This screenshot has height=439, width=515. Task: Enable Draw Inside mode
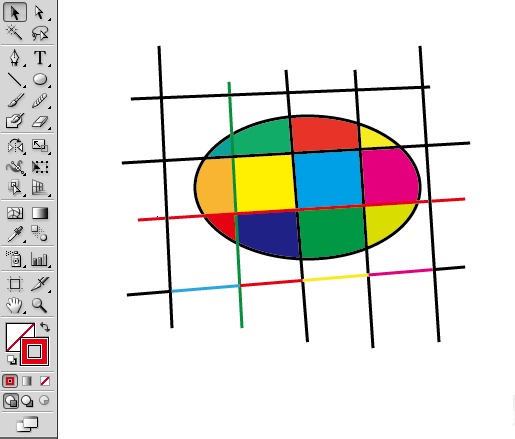(44, 400)
